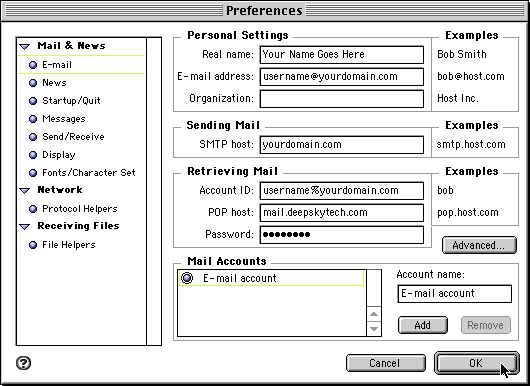The image size is (530, 386).
Task: Click the bullet icon next to Display
Action: (x=33, y=155)
